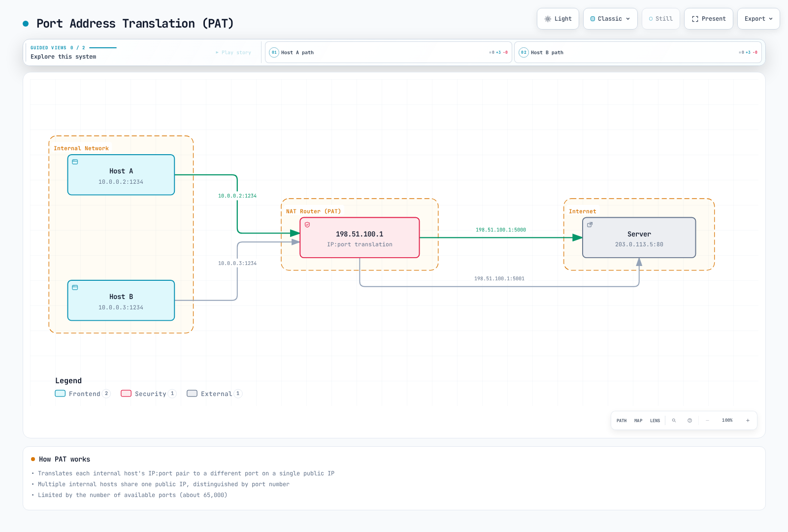Expand the Export menu
Viewport: 788px width, 532px height.
[x=758, y=19]
